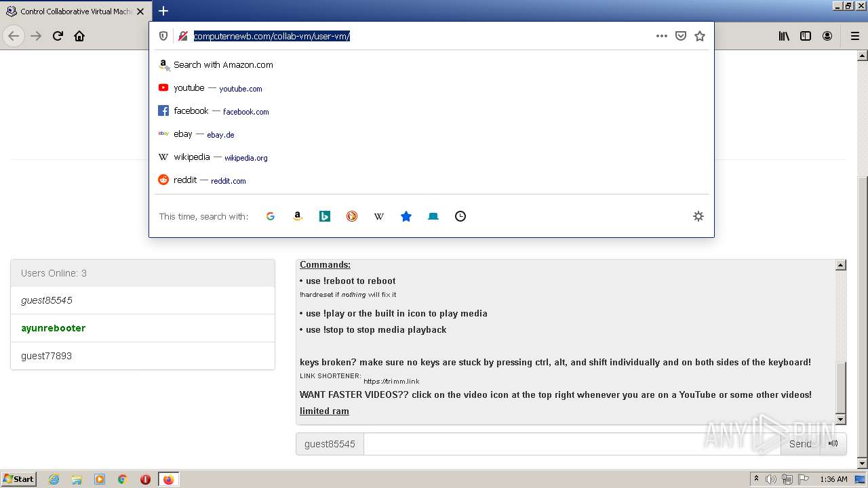Launch Chrome from the taskbar
Screen dimensions: 868x488
point(123,479)
